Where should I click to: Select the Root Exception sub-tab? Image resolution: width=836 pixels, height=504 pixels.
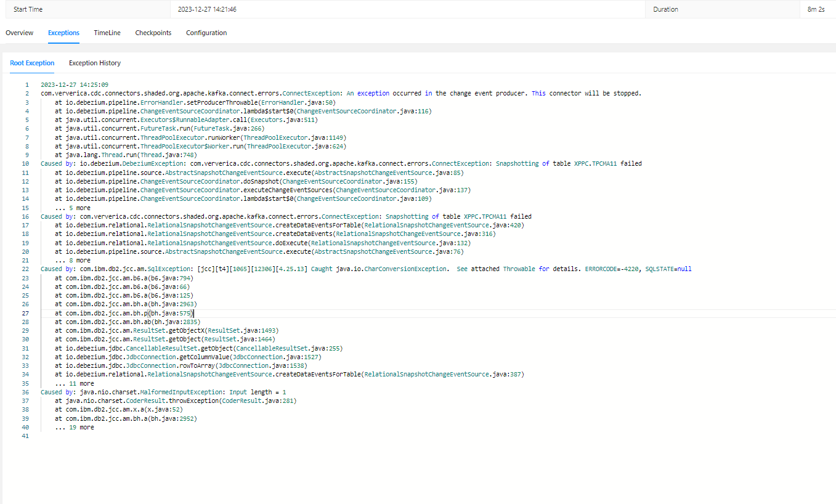pyautogui.click(x=32, y=63)
